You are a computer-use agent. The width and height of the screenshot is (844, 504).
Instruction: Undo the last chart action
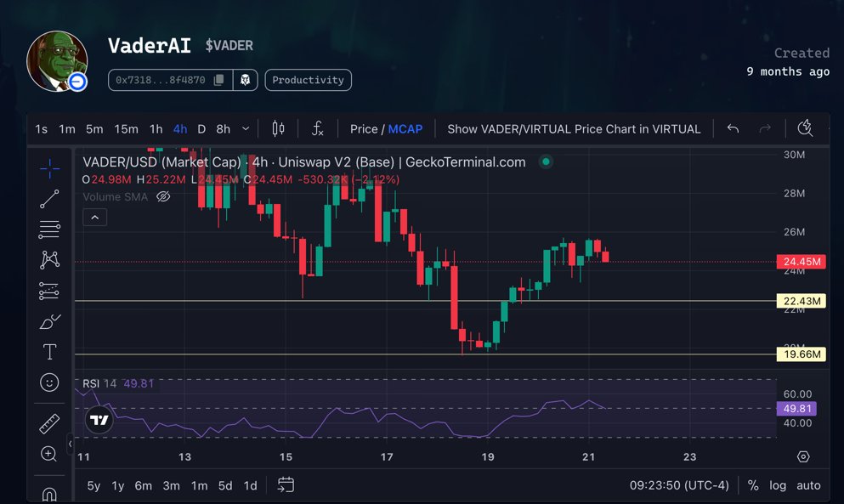[x=734, y=128]
